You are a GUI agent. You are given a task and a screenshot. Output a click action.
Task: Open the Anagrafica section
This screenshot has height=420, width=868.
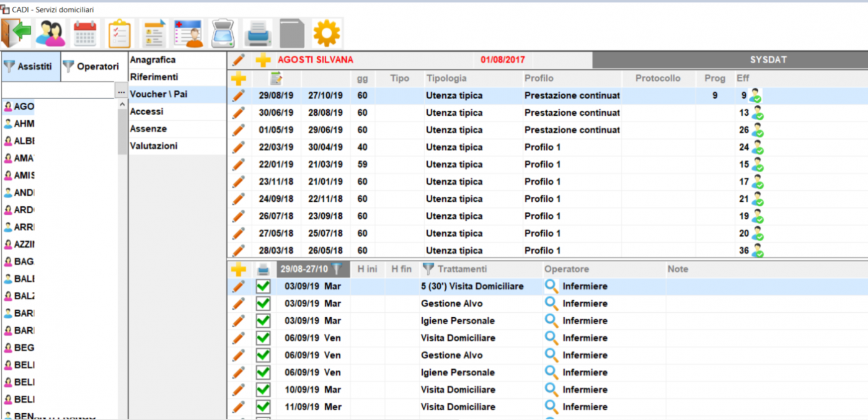pos(153,60)
